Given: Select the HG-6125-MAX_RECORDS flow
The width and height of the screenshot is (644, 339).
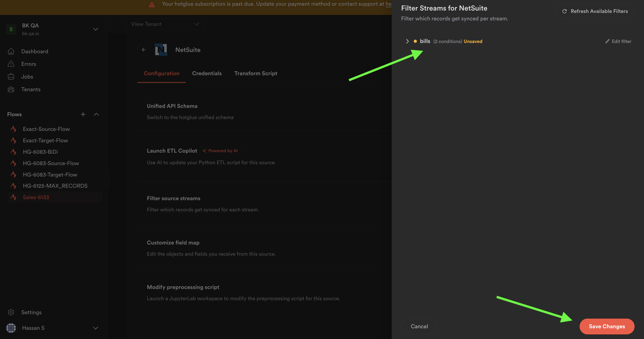Looking at the screenshot, I should click(x=55, y=186).
